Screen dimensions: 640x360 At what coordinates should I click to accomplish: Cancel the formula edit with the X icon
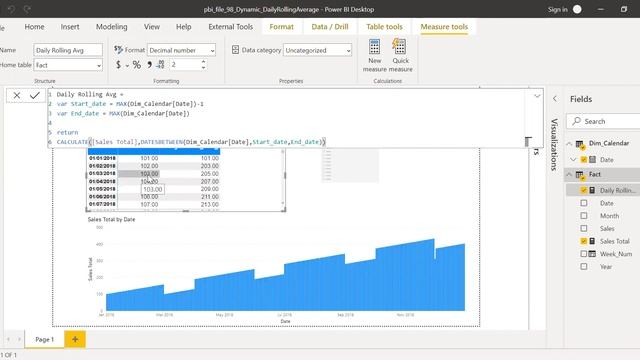pyautogui.click(x=17, y=96)
